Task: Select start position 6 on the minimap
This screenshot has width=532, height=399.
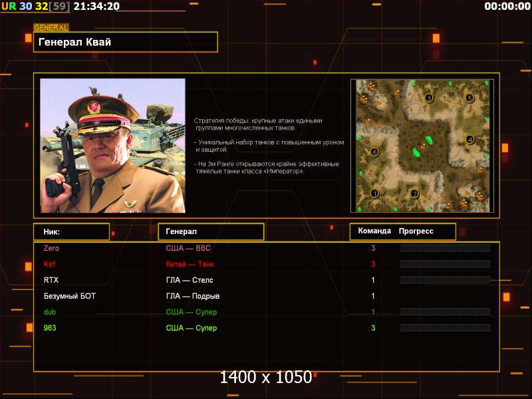Action: [x=374, y=152]
